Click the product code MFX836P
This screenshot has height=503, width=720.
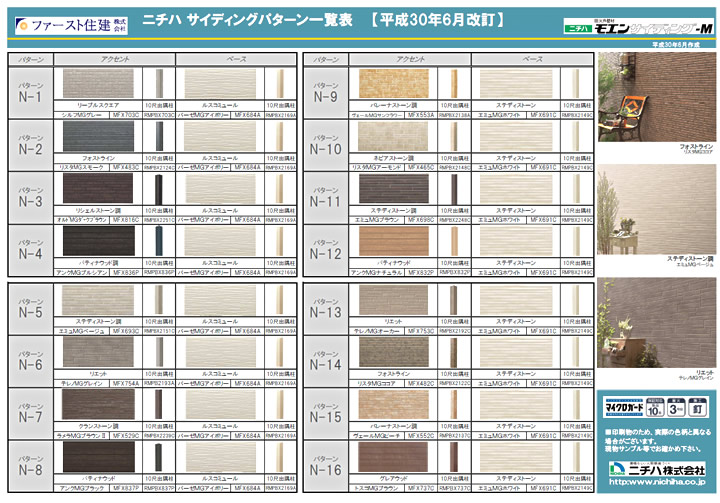tap(126, 272)
